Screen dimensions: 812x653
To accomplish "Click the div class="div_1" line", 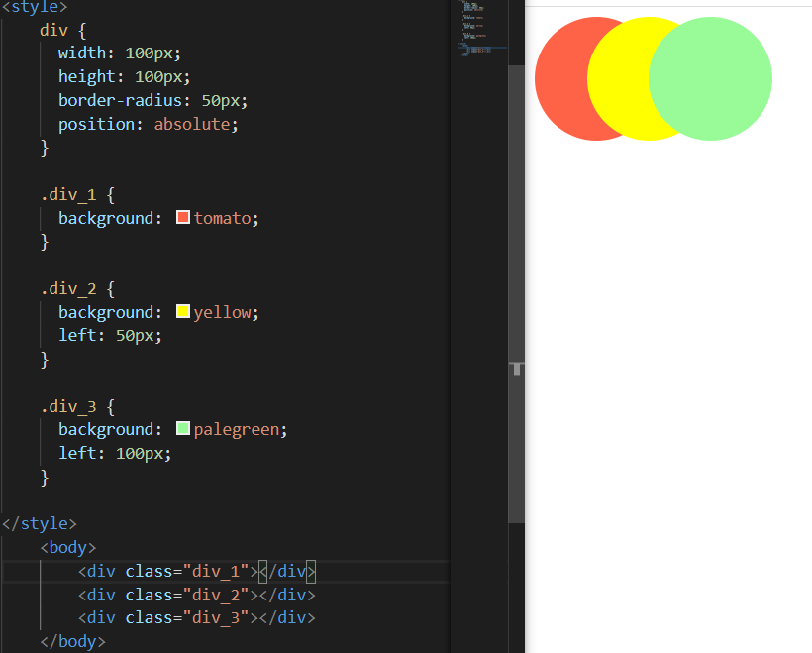I will pyautogui.click(x=197, y=571).
